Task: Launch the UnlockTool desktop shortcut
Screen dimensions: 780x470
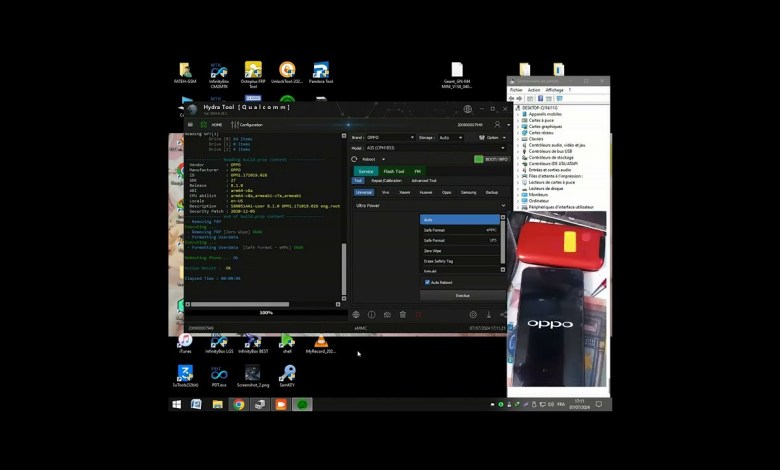Action: [287, 72]
